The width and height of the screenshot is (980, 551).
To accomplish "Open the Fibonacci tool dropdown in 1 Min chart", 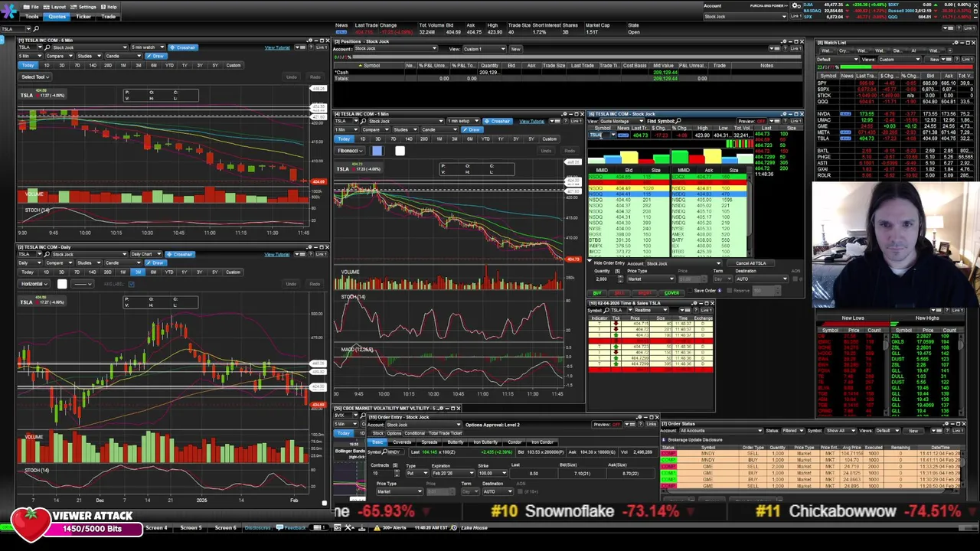I will coord(350,151).
